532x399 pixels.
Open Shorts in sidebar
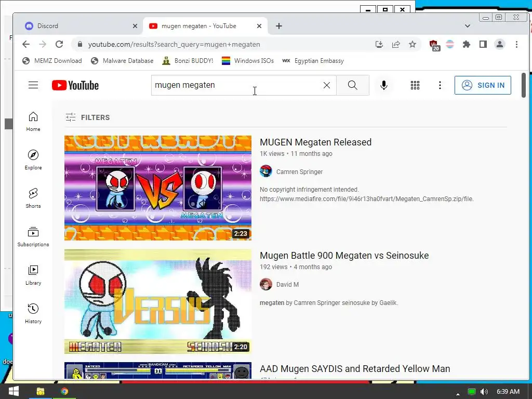pos(33,198)
